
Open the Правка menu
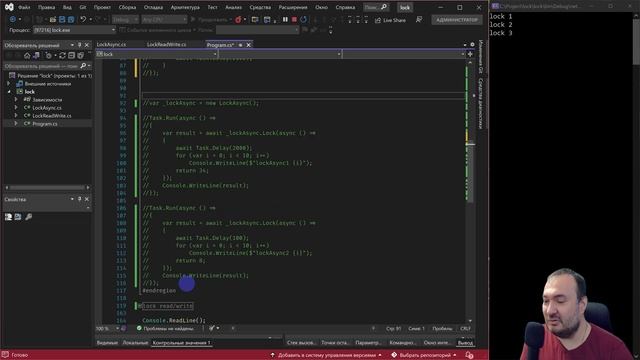tap(46, 7)
